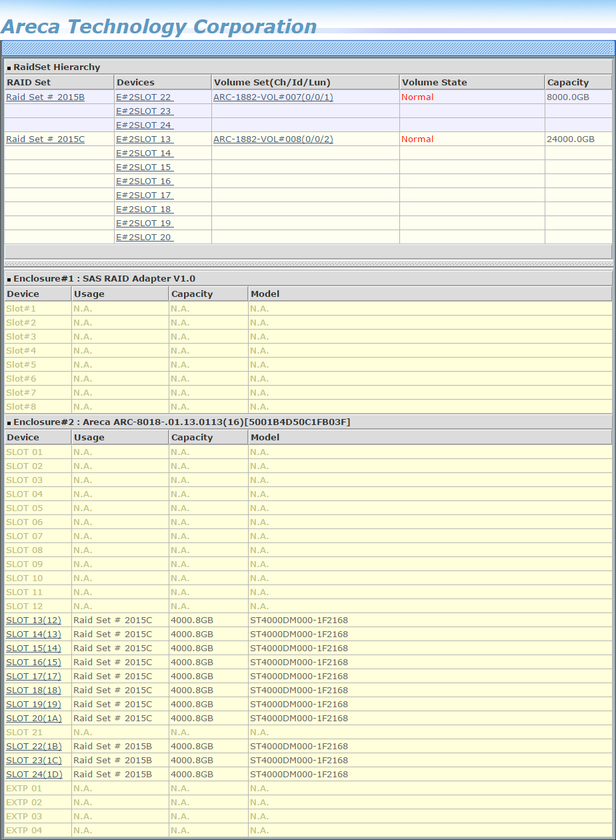616x840 pixels.
Task: Open SLOT 16(15) drive information
Action: pos(33,663)
